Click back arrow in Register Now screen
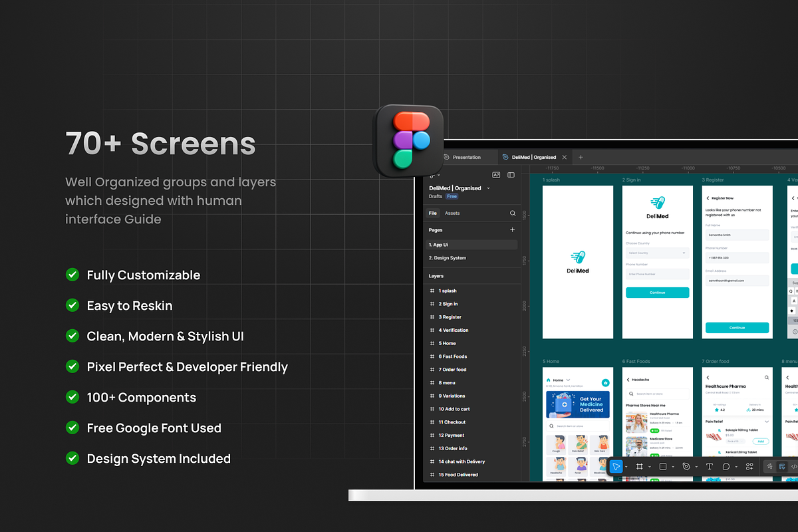 click(x=707, y=198)
